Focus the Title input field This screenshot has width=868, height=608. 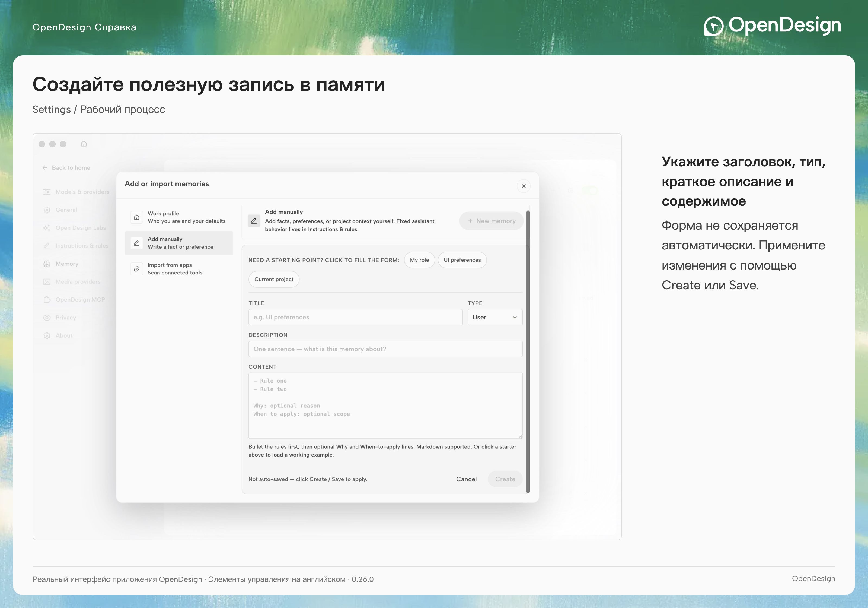(355, 317)
